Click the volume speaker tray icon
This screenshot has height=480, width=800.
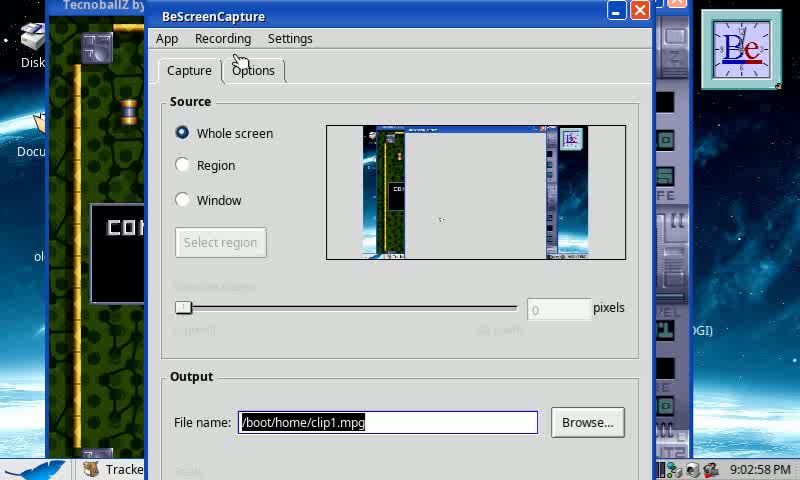[692, 469]
